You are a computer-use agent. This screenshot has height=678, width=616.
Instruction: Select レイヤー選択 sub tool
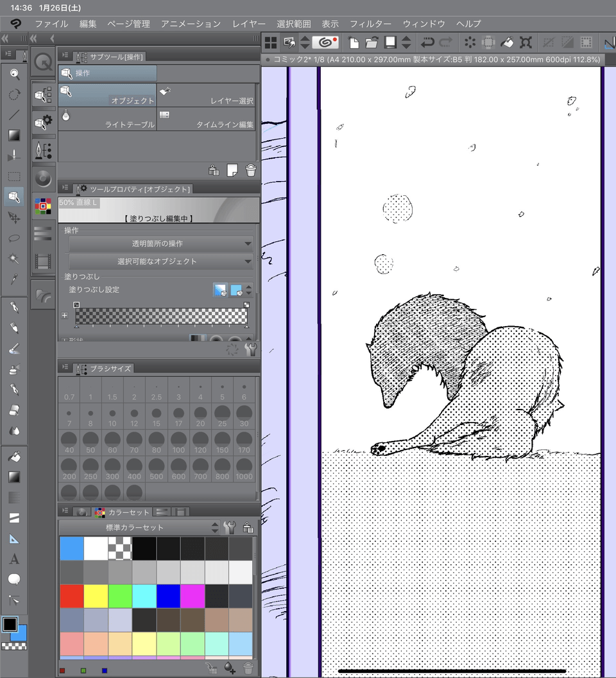click(207, 94)
